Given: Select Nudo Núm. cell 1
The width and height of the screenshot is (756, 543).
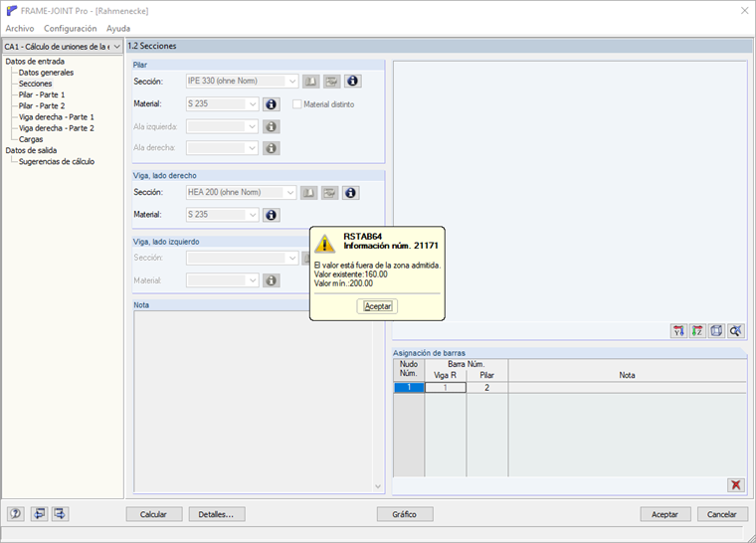Looking at the screenshot, I should (409, 387).
